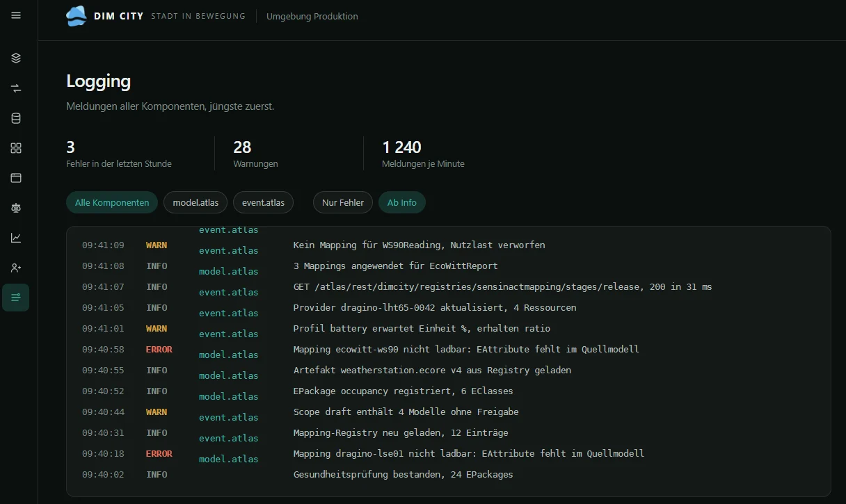Select timestamp 09:41:07 log row
The image size is (846, 504).
pos(103,286)
